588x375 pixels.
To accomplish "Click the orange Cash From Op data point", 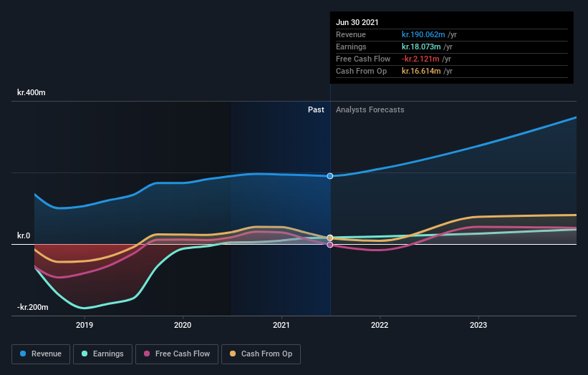I will pyautogui.click(x=330, y=238).
